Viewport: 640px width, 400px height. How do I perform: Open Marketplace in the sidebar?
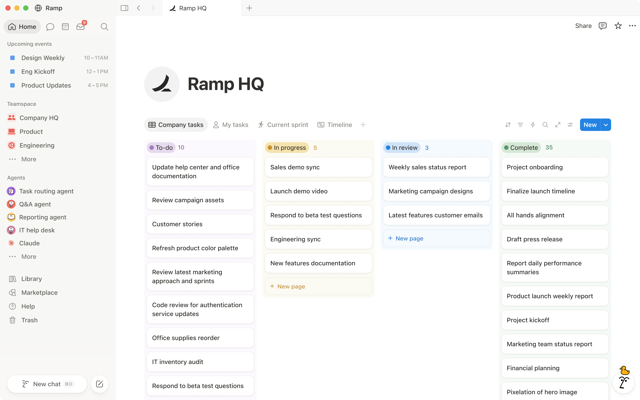tap(39, 293)
